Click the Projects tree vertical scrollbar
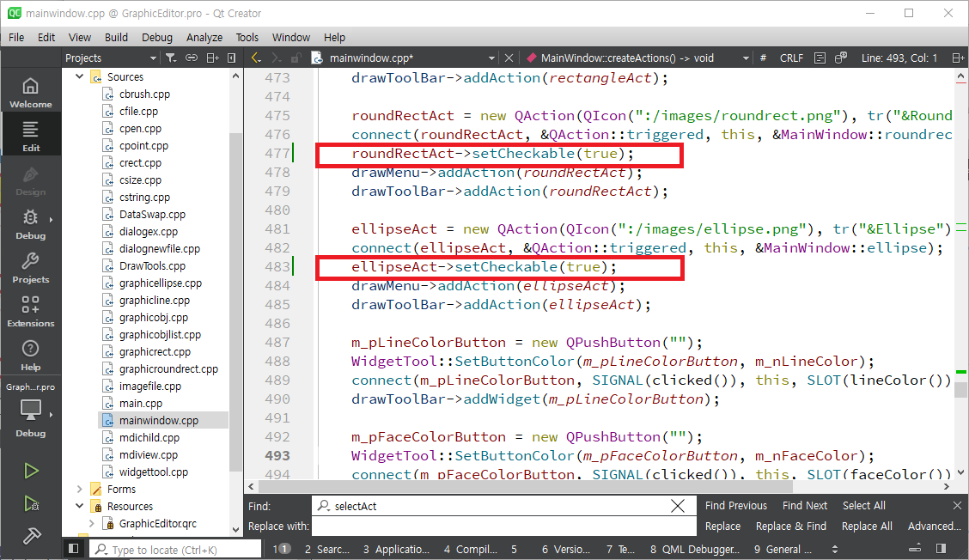 pyautogui.click(x=235, y=303)
